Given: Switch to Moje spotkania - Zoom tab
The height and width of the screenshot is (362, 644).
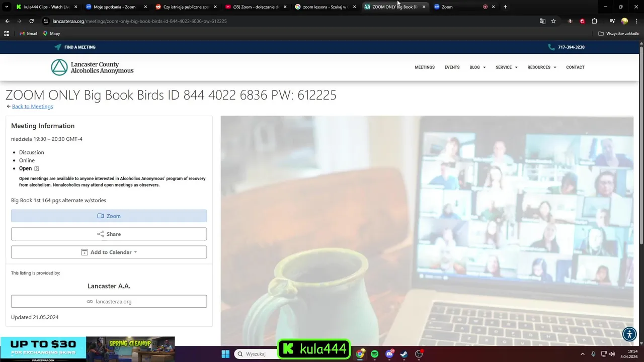Looking at the screenshot, I should (117, 7).
